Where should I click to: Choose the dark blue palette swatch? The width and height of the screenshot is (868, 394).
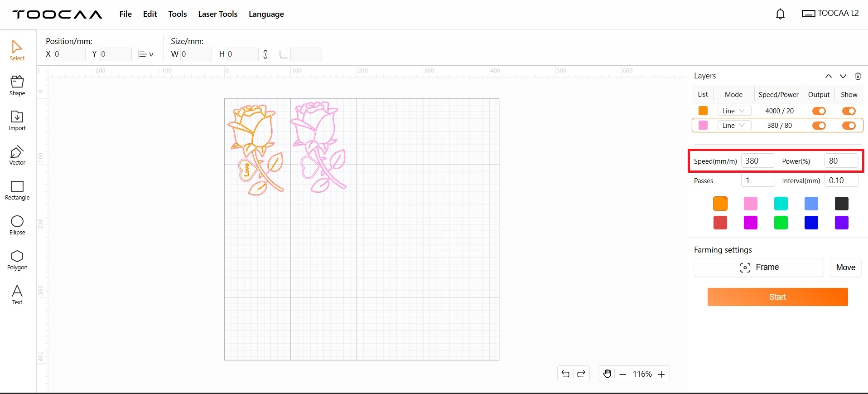pos(811,223)
